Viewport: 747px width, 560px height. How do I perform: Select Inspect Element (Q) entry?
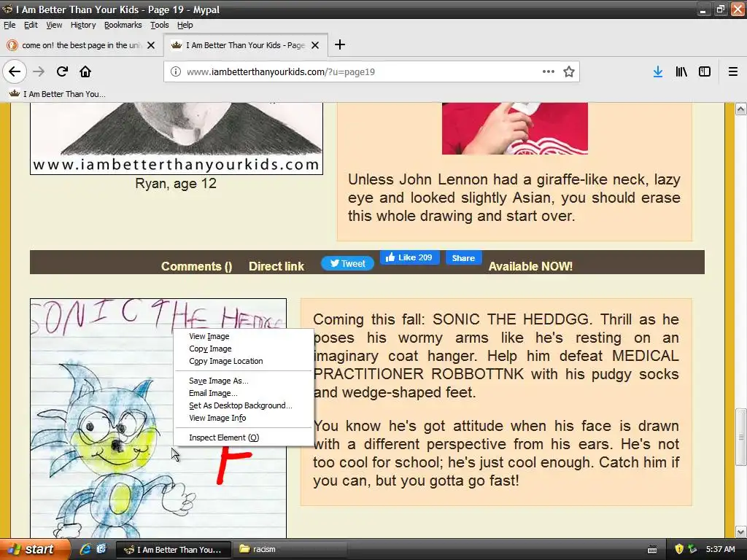244,437
